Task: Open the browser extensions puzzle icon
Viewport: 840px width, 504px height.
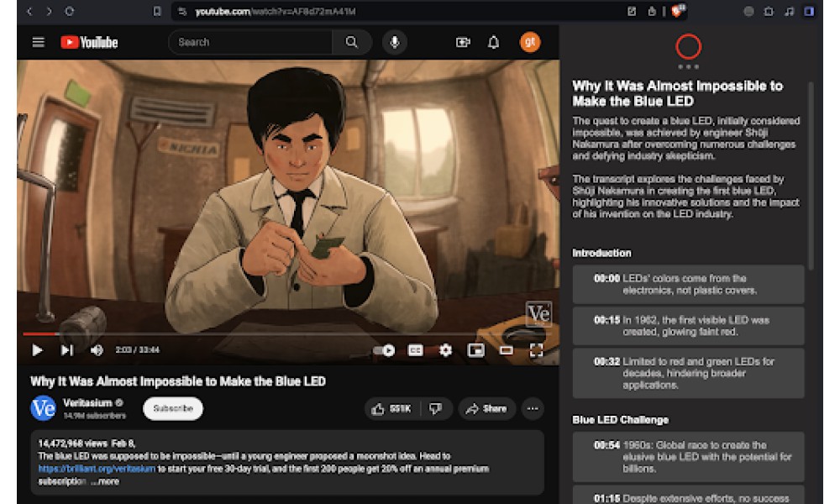Action: (x=769, y=11)
